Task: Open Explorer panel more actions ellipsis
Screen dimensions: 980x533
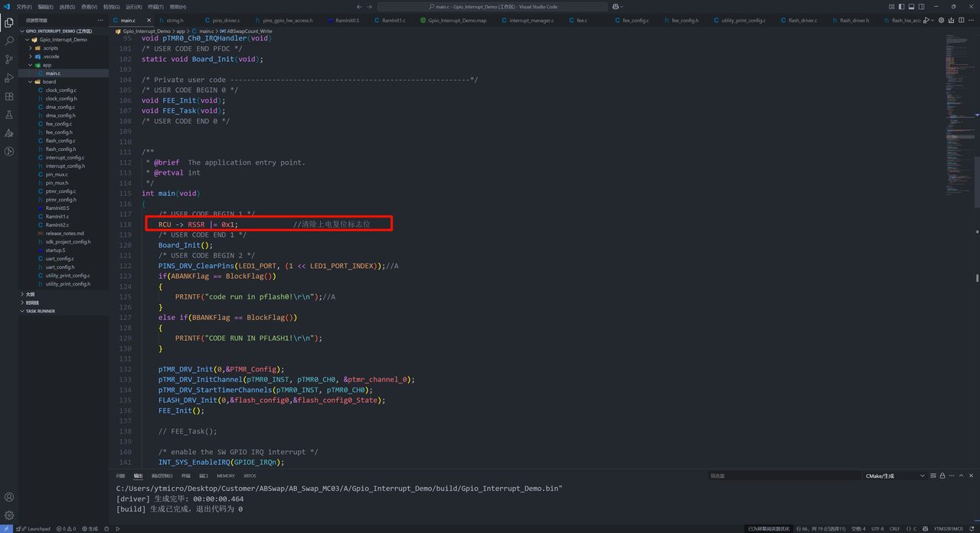Action: (x=100, y=21)
